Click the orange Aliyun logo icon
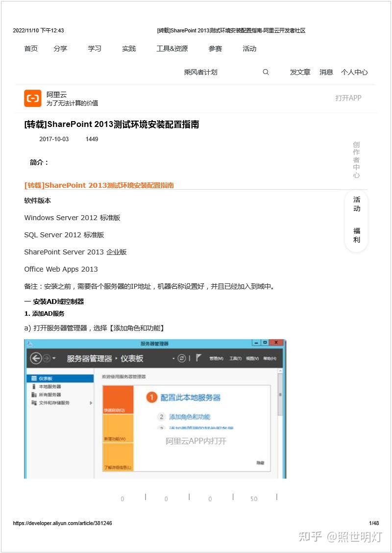Viewport: 392px width, 553px height. pos(33,98)
